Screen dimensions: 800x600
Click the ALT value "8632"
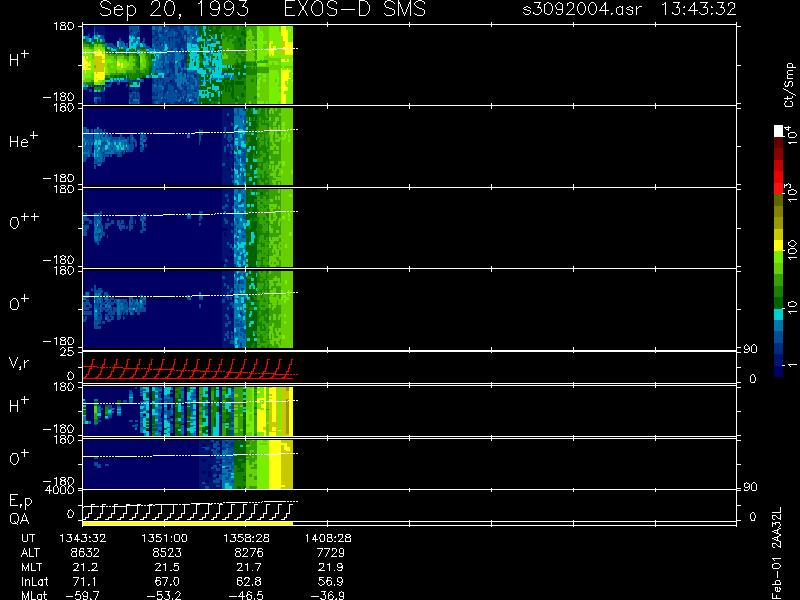tap(85, 553)
